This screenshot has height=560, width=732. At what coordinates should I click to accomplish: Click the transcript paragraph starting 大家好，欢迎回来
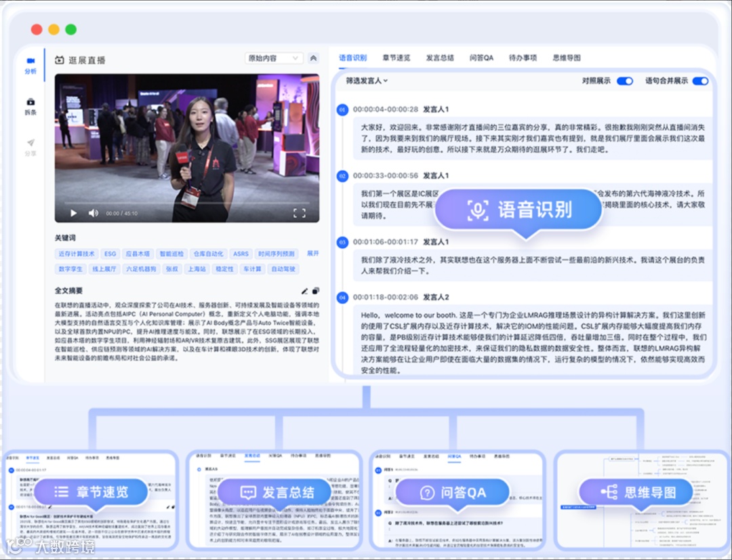point(533,138)
